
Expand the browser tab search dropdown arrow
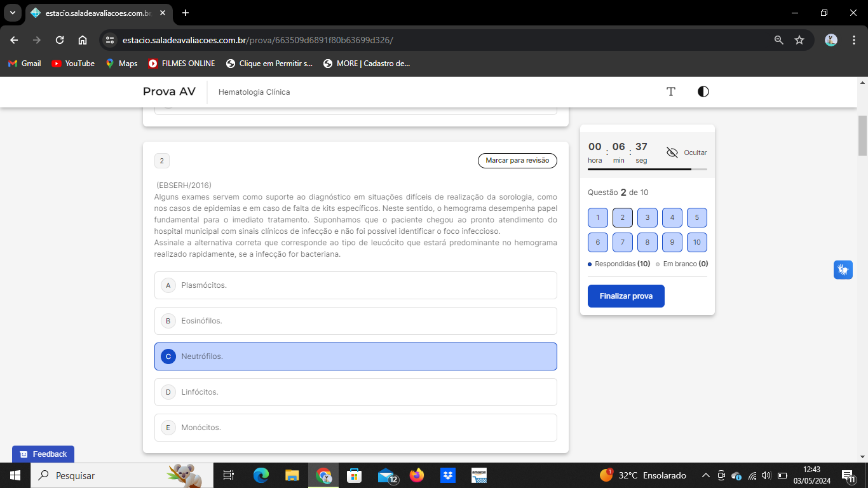click(x=12, y=13)
